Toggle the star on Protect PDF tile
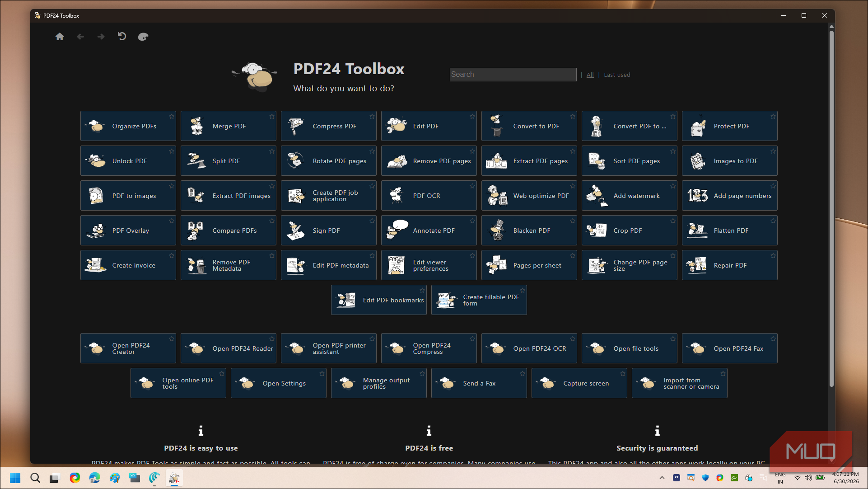This screenshot has width=868, height=489. (773, 116)
